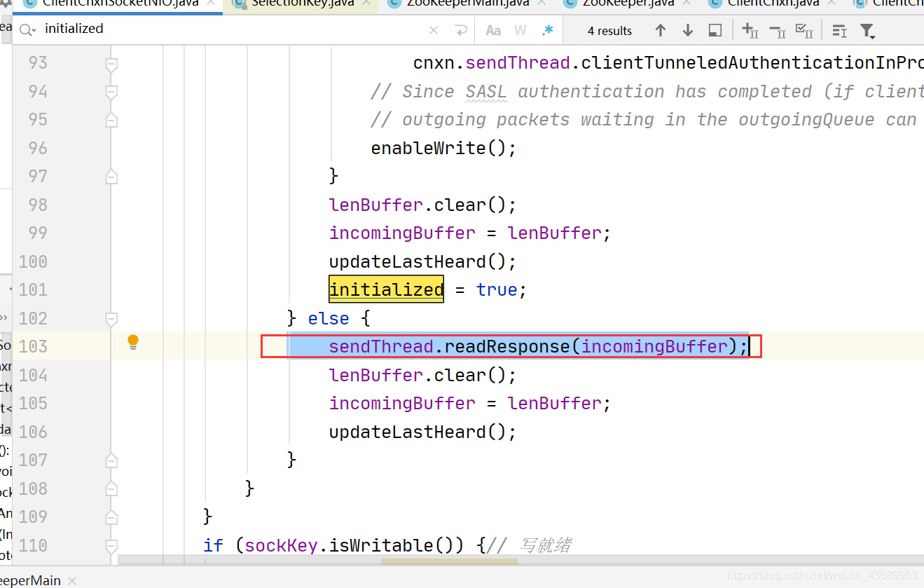Click 'updateLastHeard();' on line 106
The image size is (924, 588).
click(422, 432)
